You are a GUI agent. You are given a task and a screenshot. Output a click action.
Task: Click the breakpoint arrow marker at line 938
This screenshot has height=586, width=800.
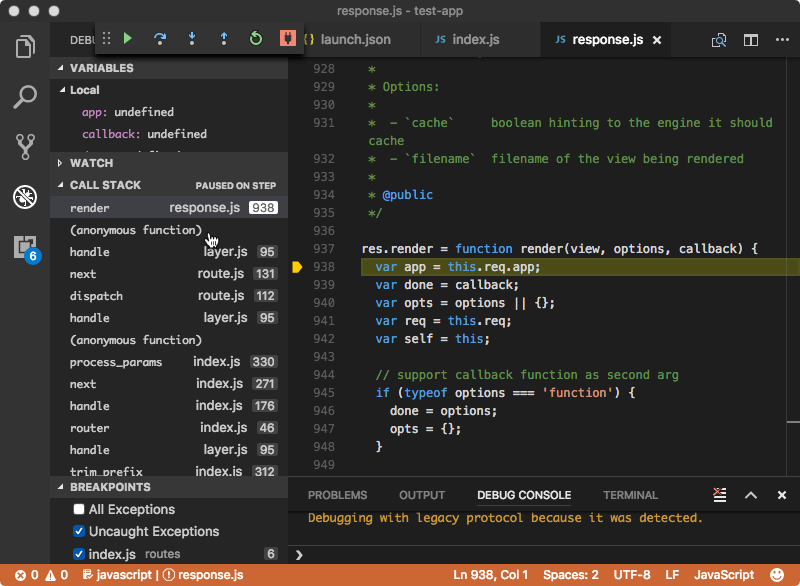point(297,267)
